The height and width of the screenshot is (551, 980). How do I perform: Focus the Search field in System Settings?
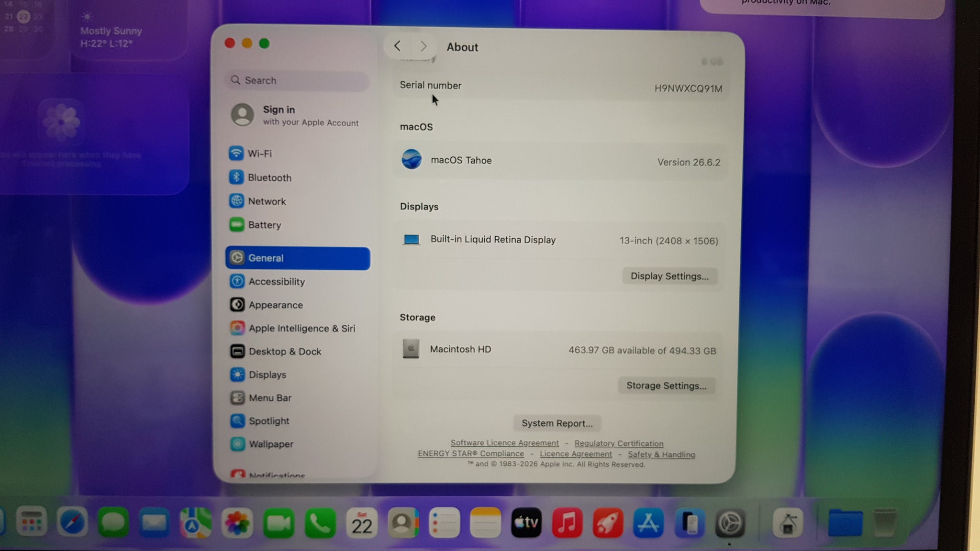[297, 80]
